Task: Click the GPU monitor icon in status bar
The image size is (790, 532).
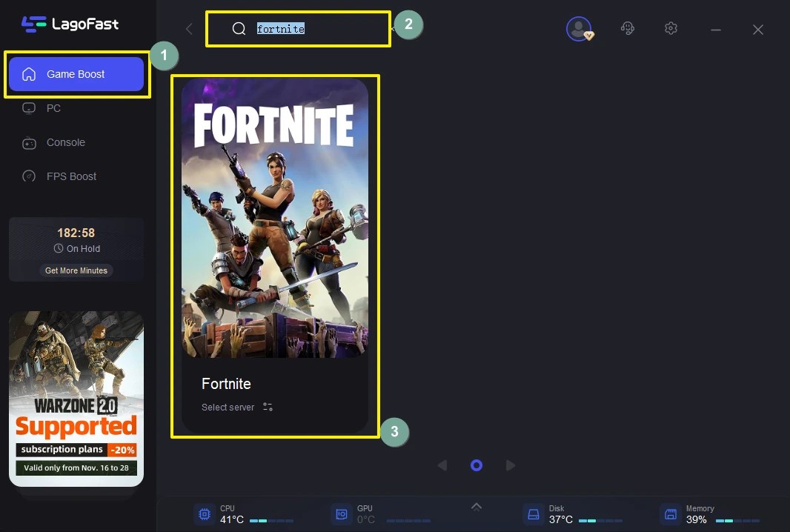Action: coord(342,513)
